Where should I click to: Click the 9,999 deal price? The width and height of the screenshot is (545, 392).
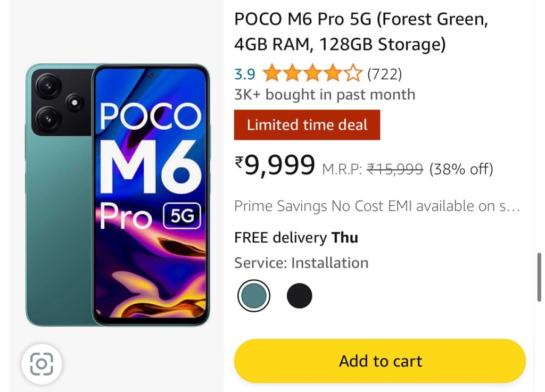click(x=280, y=166)
